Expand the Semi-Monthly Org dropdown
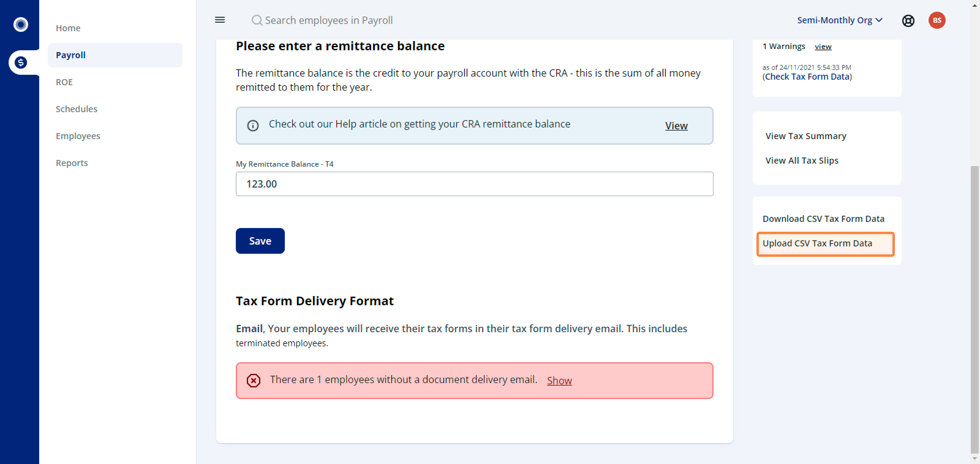 (840, 20)
